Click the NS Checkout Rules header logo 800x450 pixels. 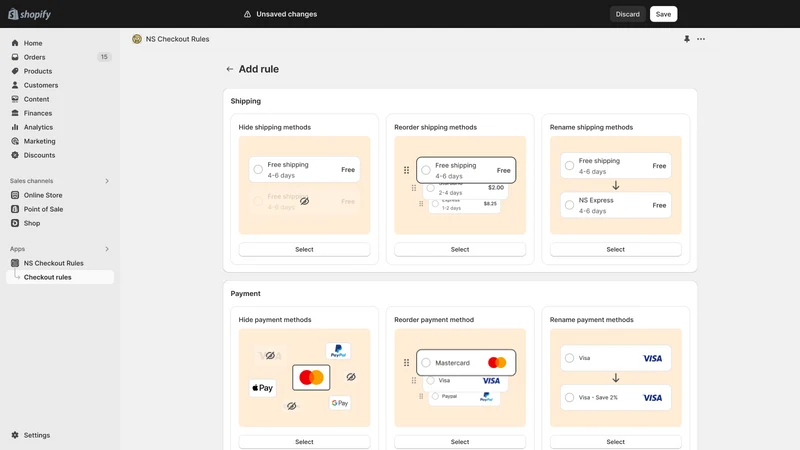(x=137, y=39)
